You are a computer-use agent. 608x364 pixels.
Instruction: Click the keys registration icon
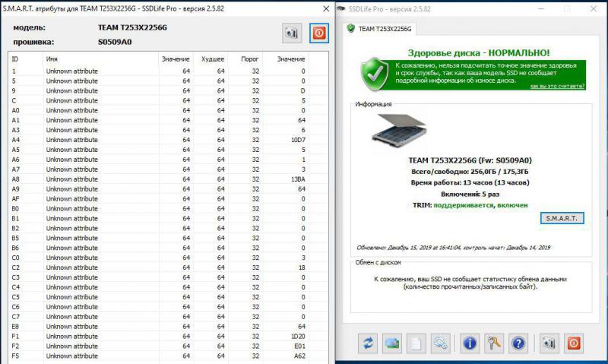click(495, 343)
